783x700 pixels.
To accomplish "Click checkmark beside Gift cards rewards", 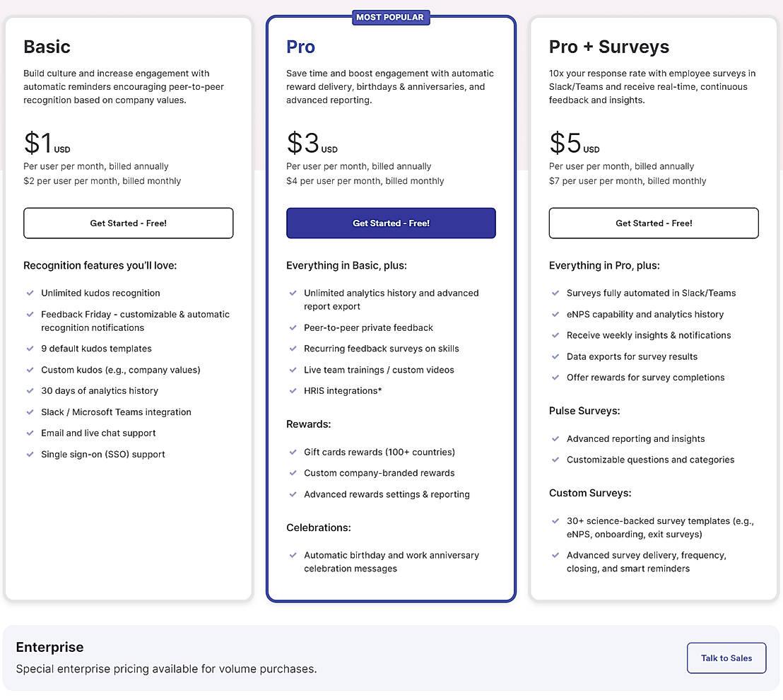I will click(x=293, y=452).
